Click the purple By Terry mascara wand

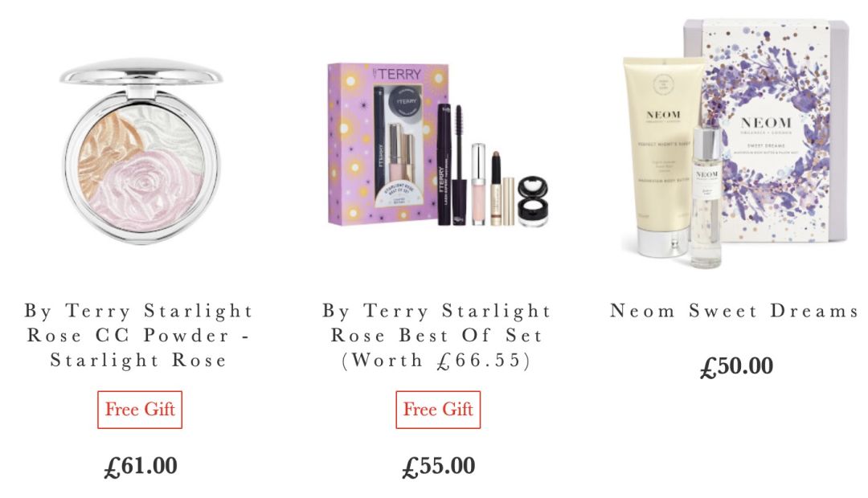pos(458,165)
